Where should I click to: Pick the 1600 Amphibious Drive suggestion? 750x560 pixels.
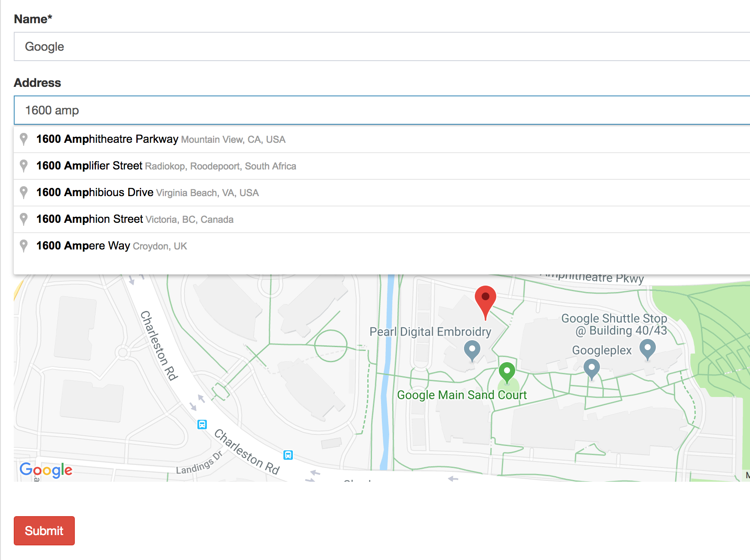148,192
